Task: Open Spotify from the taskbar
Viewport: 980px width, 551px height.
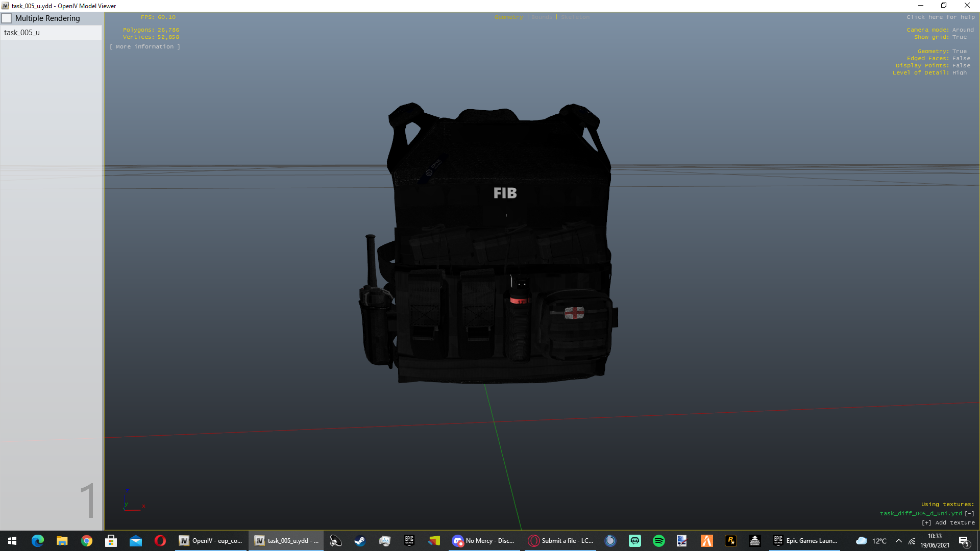Action: tap(658, 541)
